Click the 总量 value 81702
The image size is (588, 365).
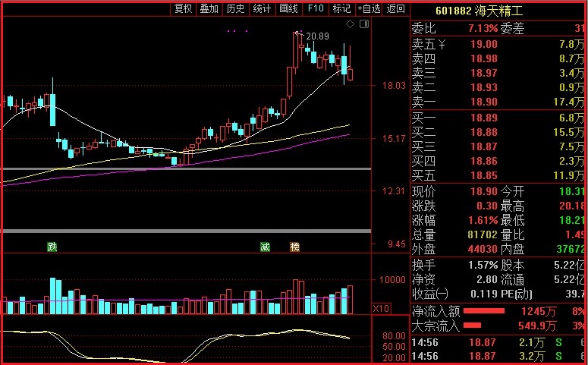pyautogui.click(x=483, y=234)
